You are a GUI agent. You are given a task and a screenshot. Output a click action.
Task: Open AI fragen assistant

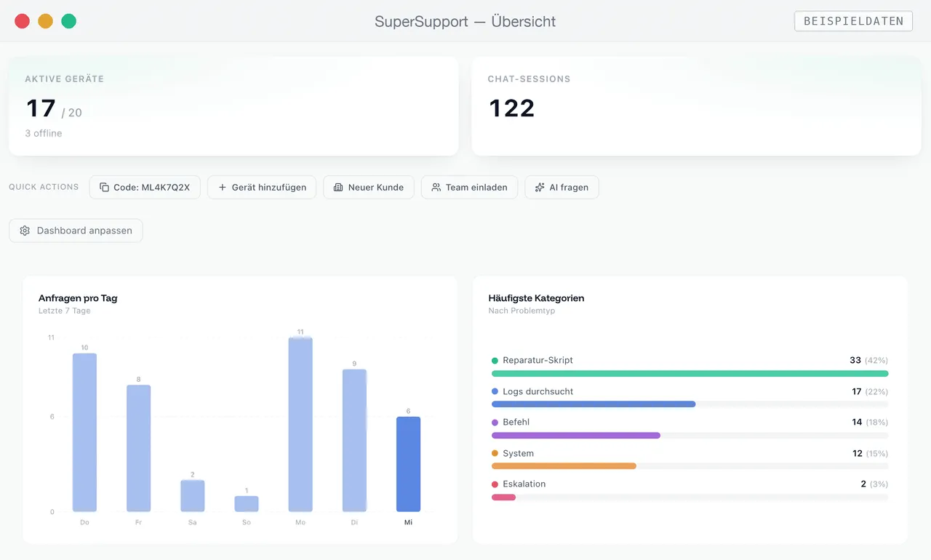coord(562,188)
